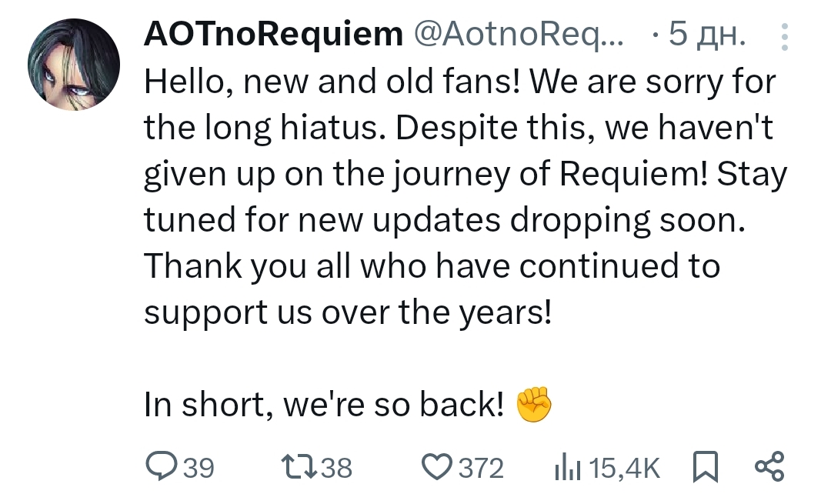Click the 372 likes count
This screenshot has height=504, width=831.
[x=481, y=468]
